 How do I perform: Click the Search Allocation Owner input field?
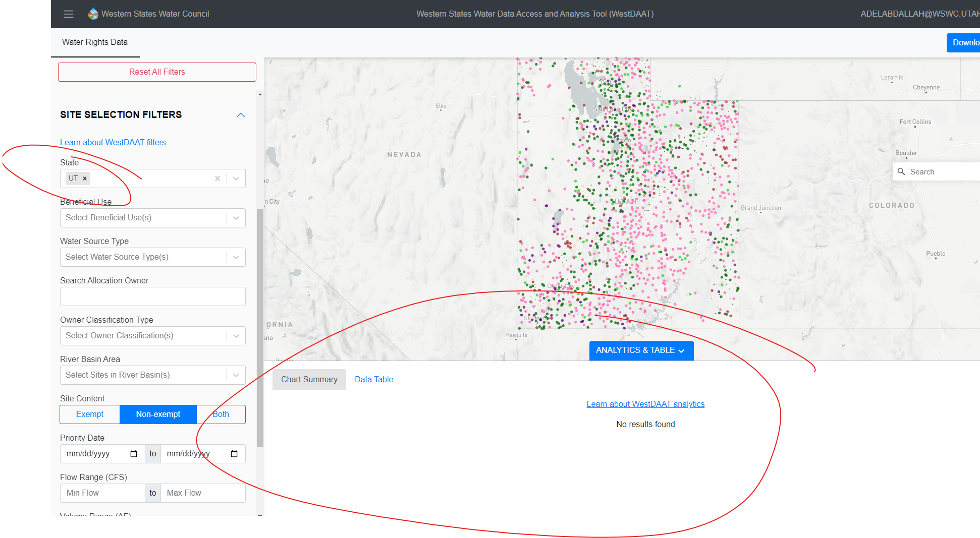[x=152, y=296]
